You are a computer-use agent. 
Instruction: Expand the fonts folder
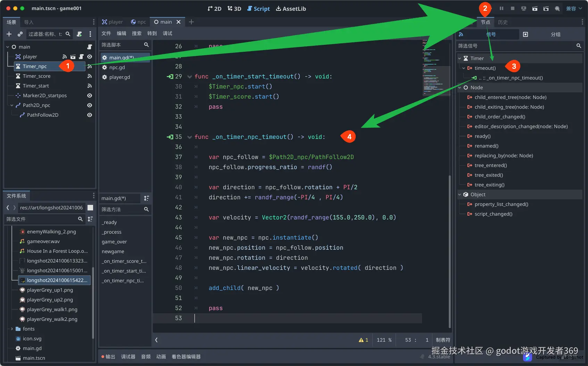tap(12, 329)
